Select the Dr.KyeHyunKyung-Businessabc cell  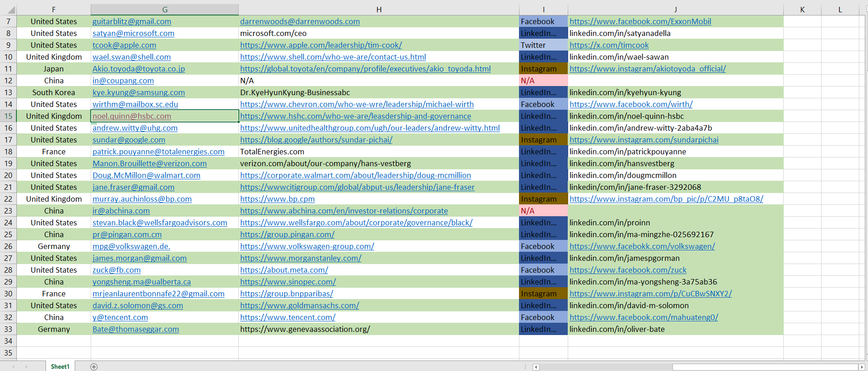[x=379, y=92]
